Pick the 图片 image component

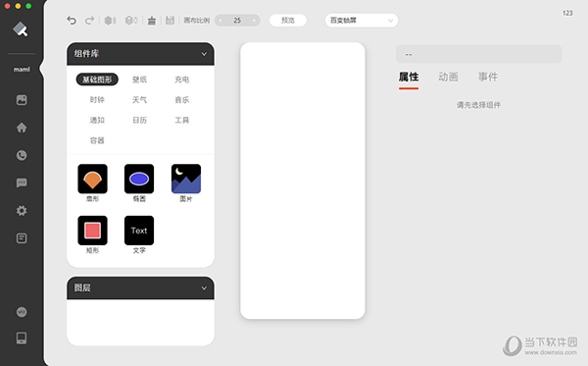[x=186, y=179]
